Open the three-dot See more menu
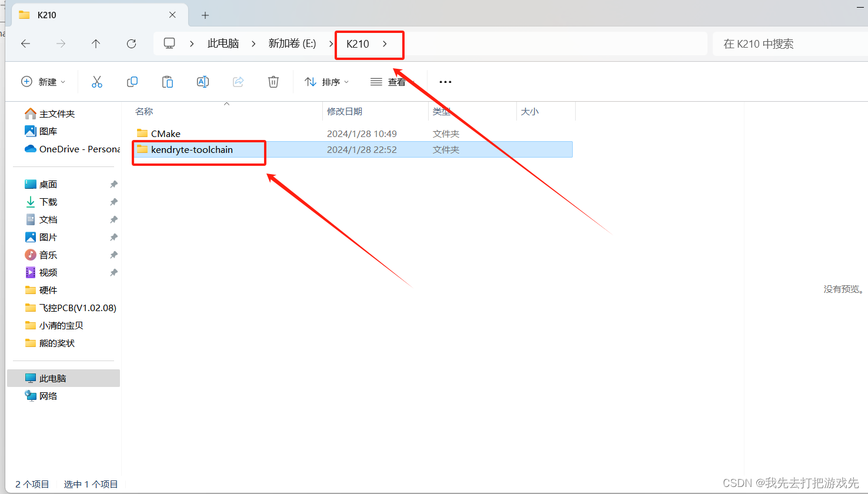 tap(445, 82)
